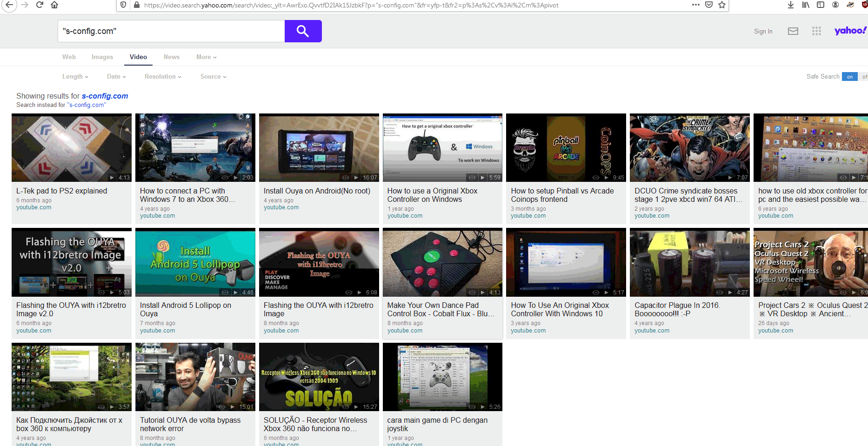Open the Source filter dropdown
Viewport: 868px width, 446px height.
[x=214, y=76]
